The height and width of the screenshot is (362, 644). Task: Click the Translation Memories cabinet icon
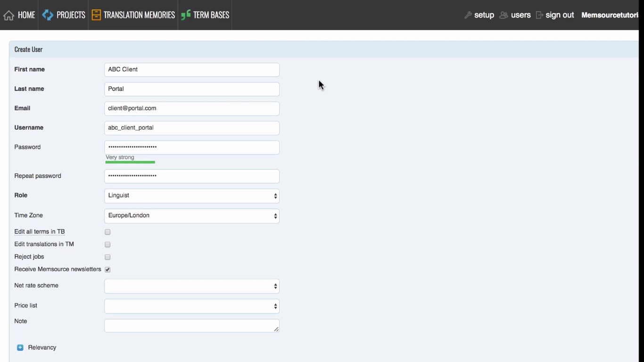coord(96,15)
